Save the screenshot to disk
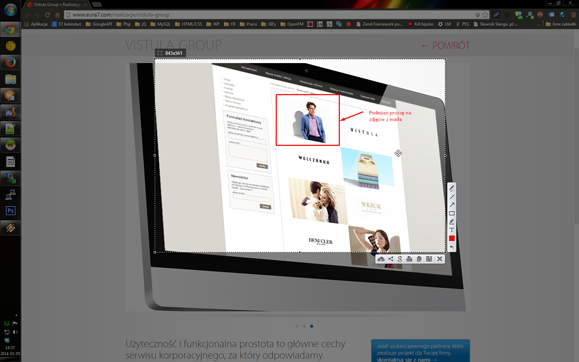 click(x=429, y=259)
